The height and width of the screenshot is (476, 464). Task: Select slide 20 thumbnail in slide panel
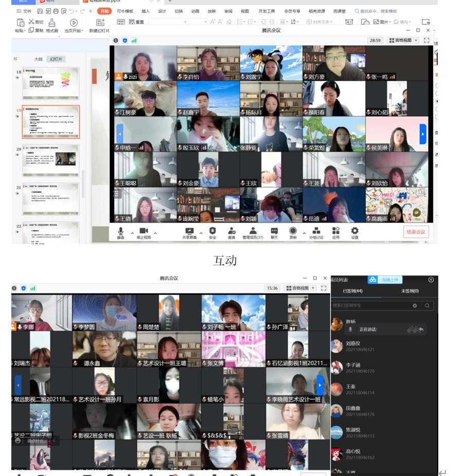[x=50, y=161]
